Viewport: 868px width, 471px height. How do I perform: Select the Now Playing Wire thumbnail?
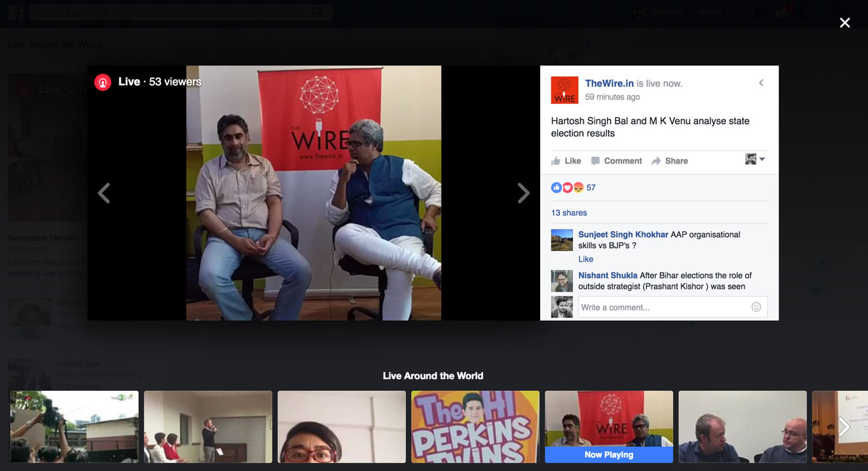(608, 426)
